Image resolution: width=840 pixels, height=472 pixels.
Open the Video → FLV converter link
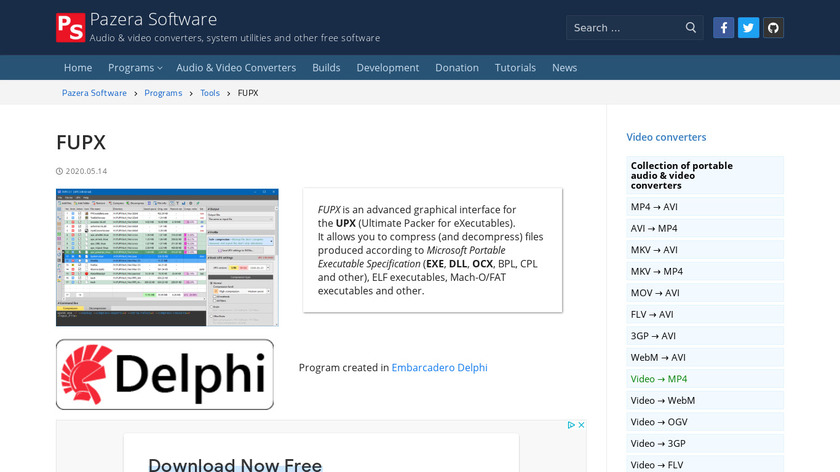[704, 464]
